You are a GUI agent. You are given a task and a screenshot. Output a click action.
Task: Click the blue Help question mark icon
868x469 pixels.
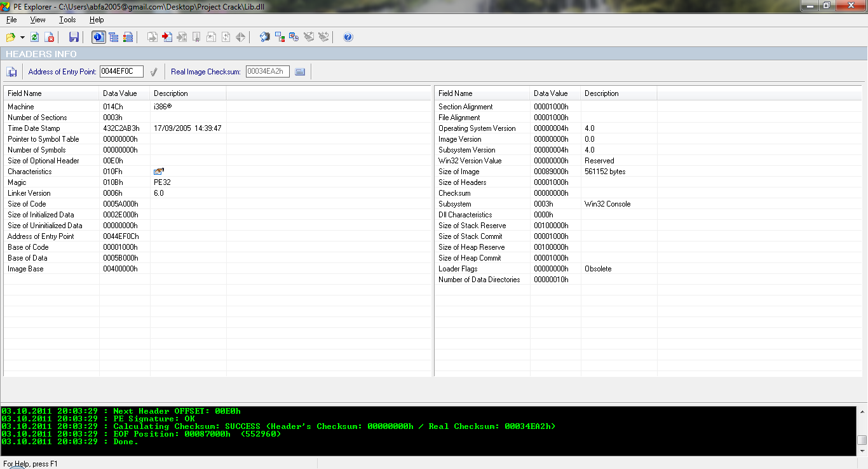point(348,37)
